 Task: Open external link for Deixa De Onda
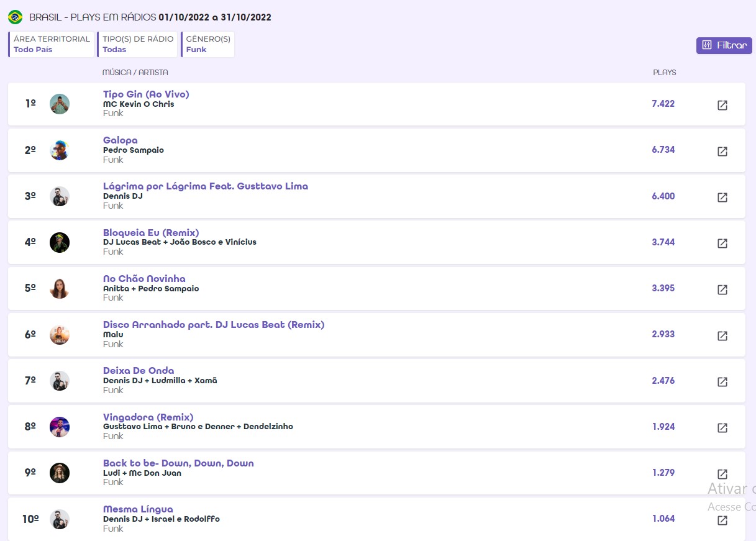pos(722,382)
